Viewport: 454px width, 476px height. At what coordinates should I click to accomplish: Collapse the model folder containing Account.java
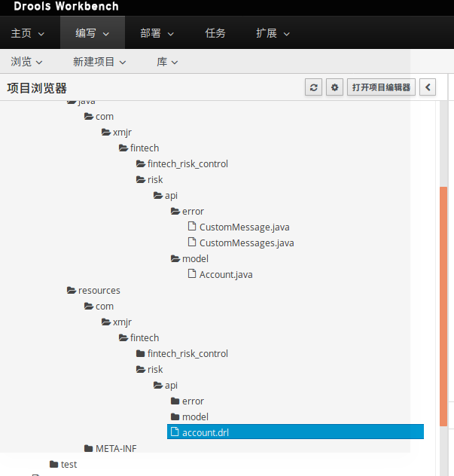[x=190, y=258]
